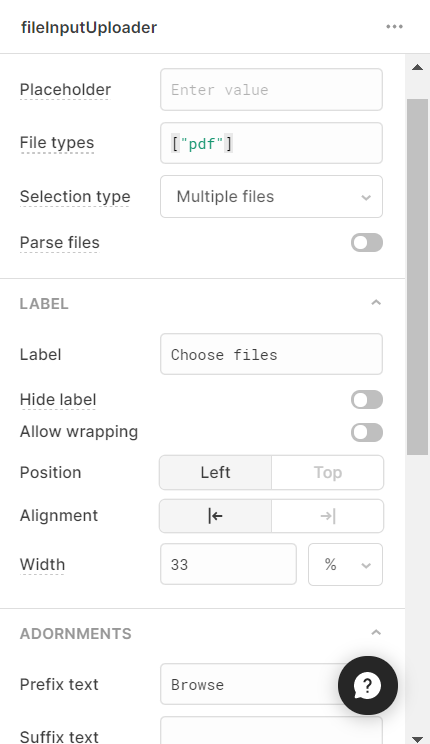Toggle the Parse files switch
Viewport: 430px width, 744px height.
pos(367,242)
